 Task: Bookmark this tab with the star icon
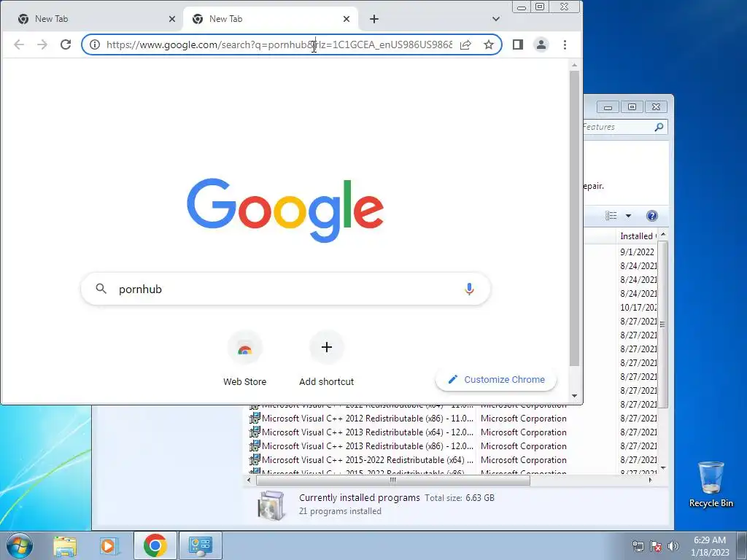pos(489,44)
